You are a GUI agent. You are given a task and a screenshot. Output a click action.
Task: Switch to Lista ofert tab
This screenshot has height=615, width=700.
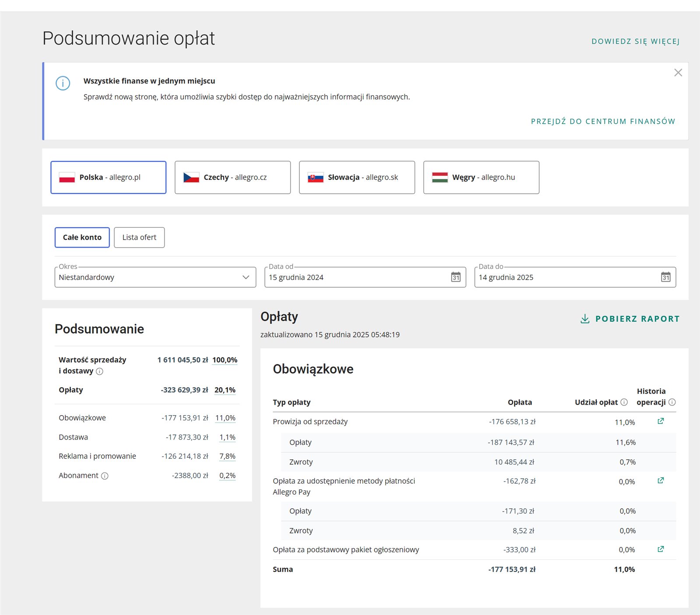139,238
